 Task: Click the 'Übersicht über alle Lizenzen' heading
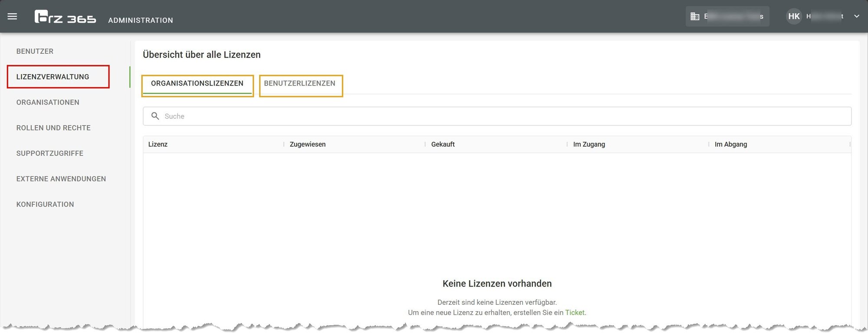[202, 55]
